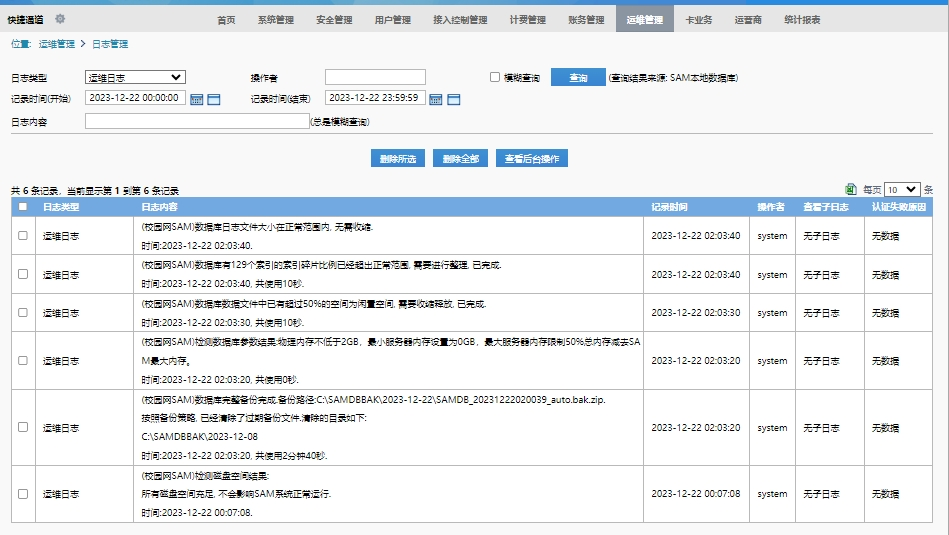Focus the 日志内容 text input field
Viewport: 949px width, 535px height.
click(197, 121)
